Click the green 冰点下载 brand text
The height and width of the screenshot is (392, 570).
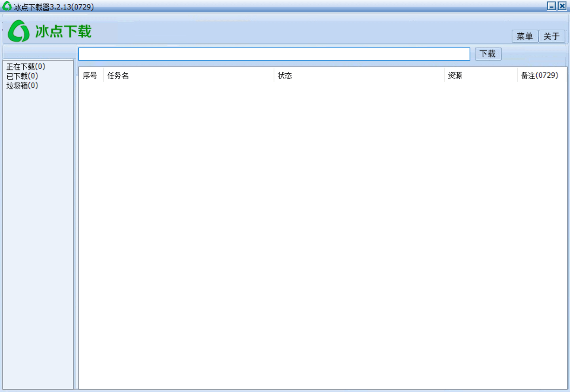pyautogui.click(x=63, y=32)
